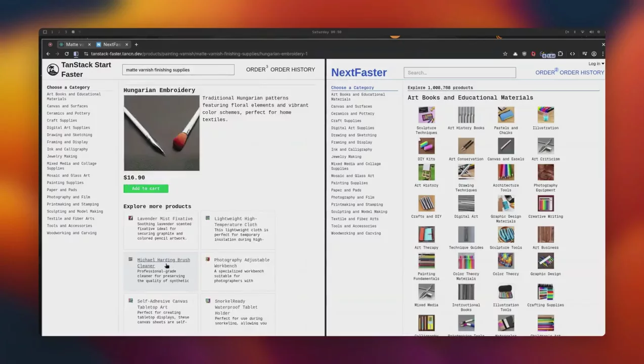Open the DIY Kits category icon
644x364 pixels.
click(x=426, y=146)
